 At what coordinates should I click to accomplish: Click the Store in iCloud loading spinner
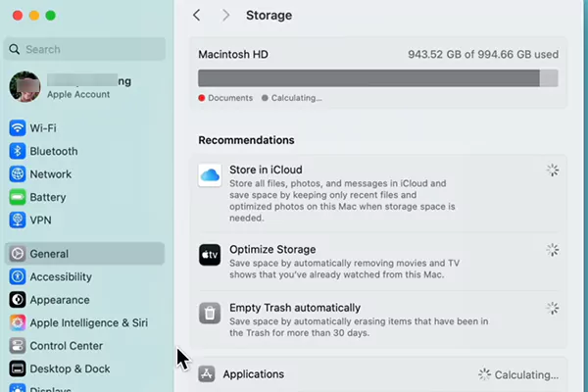(553, 171)
